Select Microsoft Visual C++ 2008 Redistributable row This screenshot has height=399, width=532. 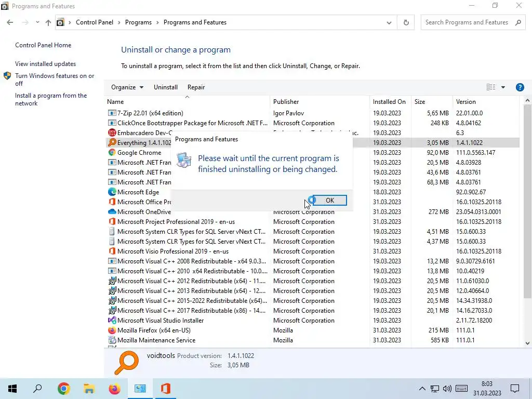pyautogui.click(x=313, y=261)
